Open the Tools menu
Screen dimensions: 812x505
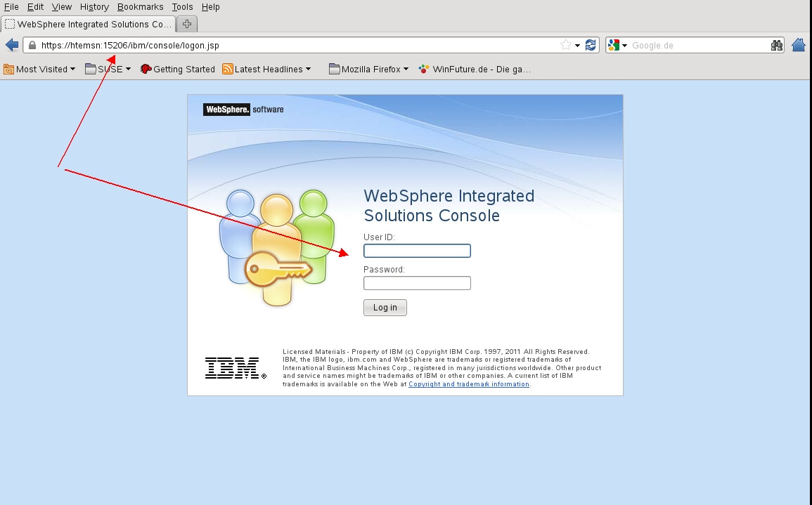pos(182,7)
